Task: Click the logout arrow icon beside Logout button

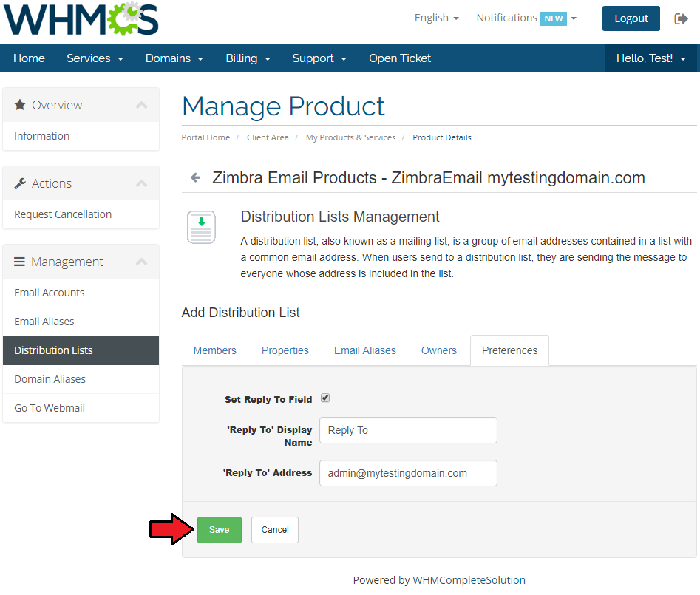Action: [681, 18]
